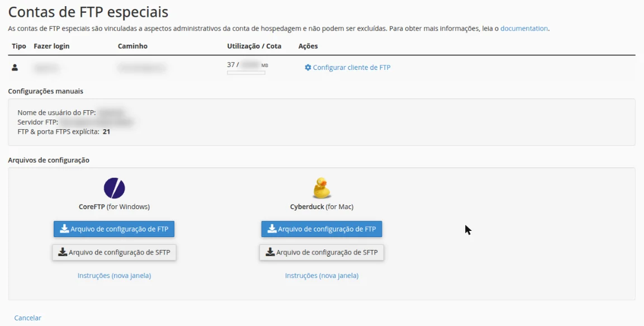Open CoreFTP Instruções (nova janela) link
Screen dimensions: 644x326
[114, 276]
